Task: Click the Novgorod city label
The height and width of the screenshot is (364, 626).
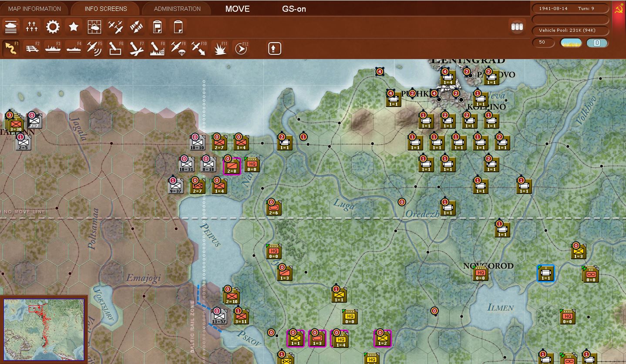Action: (x=488, y=266)
